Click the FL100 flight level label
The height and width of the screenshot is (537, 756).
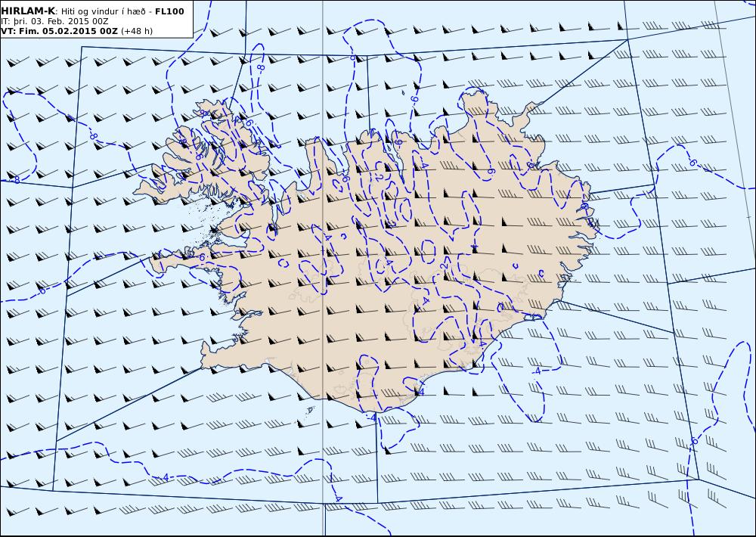pos(169,11)
